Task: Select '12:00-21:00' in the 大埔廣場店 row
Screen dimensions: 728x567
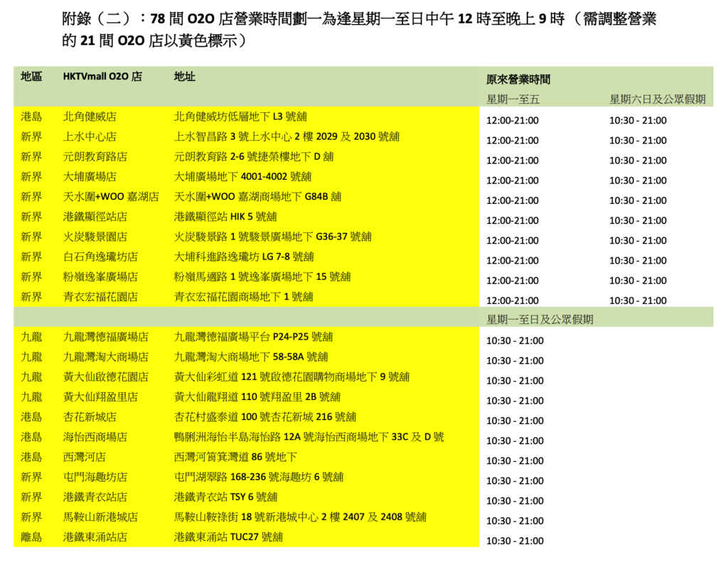Action: (x=513, y=180)
